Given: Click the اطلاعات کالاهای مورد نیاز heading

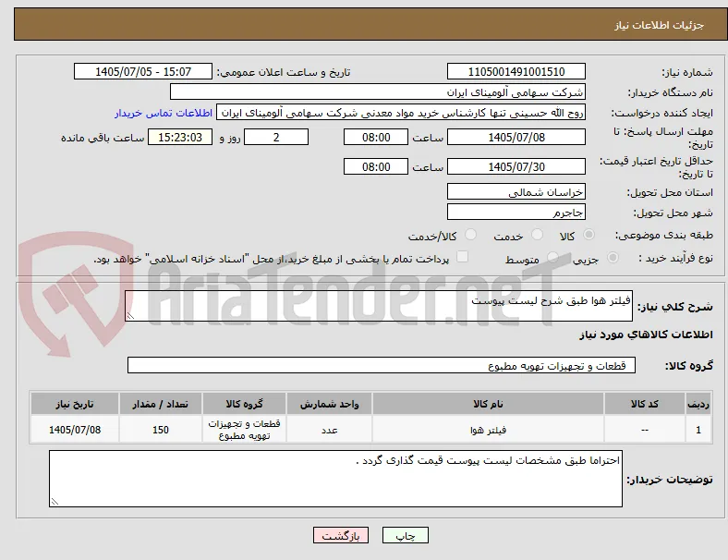Looking at the screenshot, I should 646,335.
